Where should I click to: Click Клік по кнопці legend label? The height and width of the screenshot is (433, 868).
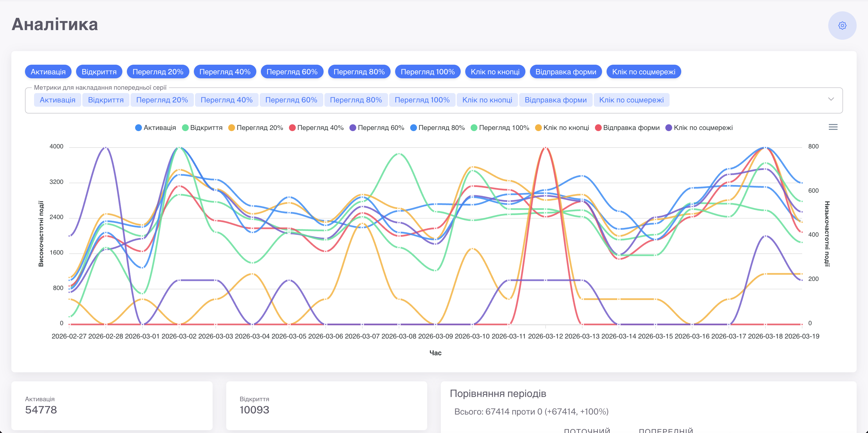click(566, 128)
